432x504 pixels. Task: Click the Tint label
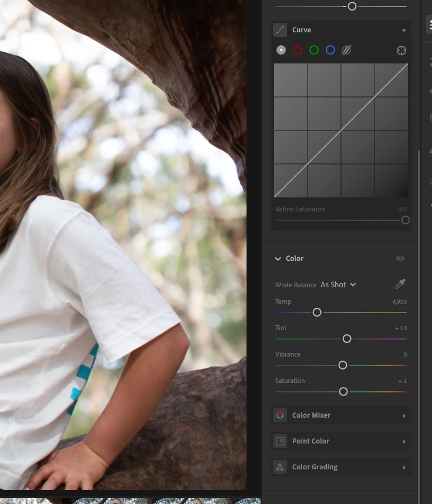281,328
